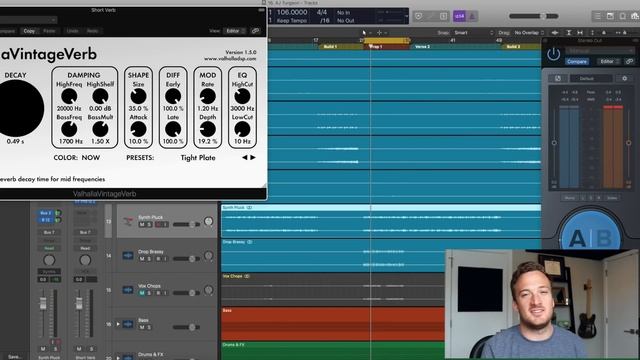The height and width of the screenshot is (360, 640).
Task: Unmute the Vox Chops track
Action: coord(142,293)
